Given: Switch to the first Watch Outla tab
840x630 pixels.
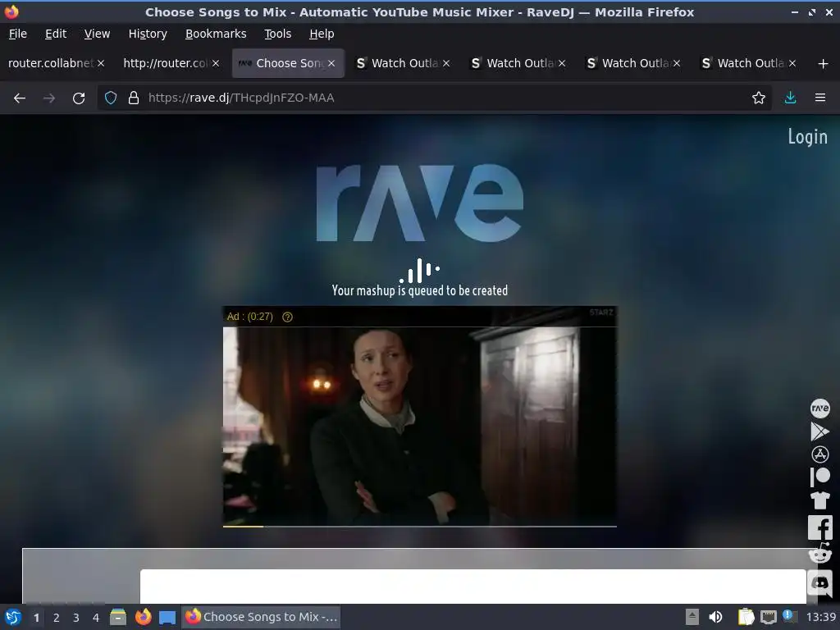Looking at the screenshot, I should 404,63.
